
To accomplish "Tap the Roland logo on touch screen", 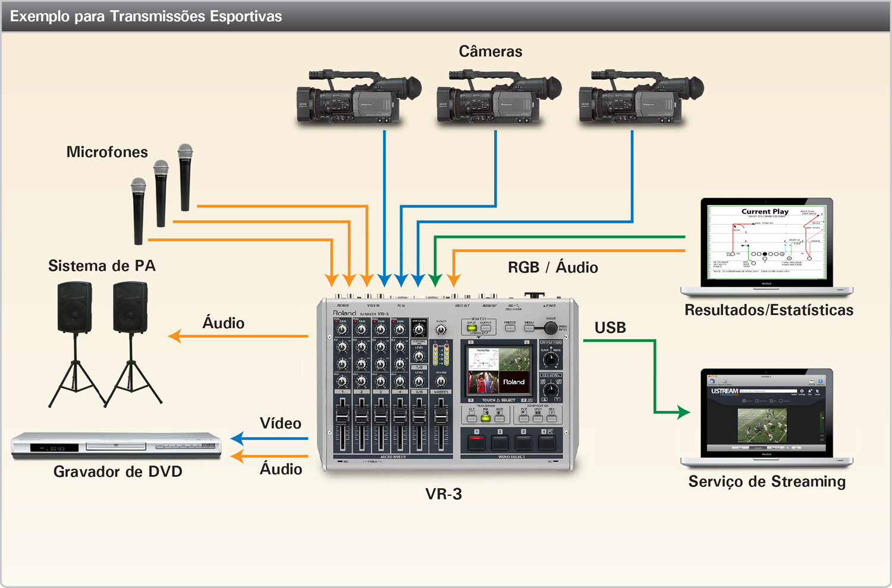I will [x=514, y=382].
